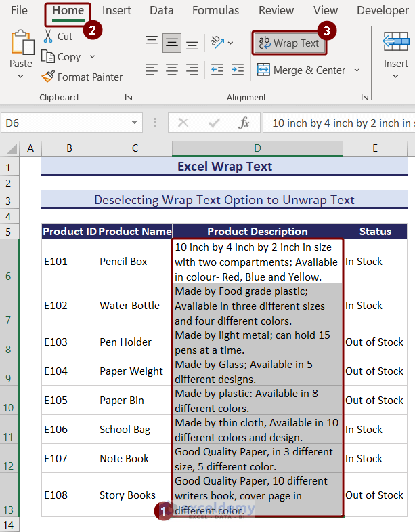
Task: Click the Decrease Indent icon
Action: (x=217, y=70)
